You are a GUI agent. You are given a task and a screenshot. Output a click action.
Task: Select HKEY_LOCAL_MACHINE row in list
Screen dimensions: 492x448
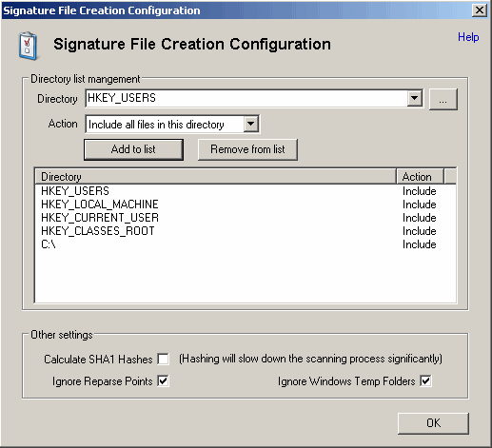click(245, 205)
